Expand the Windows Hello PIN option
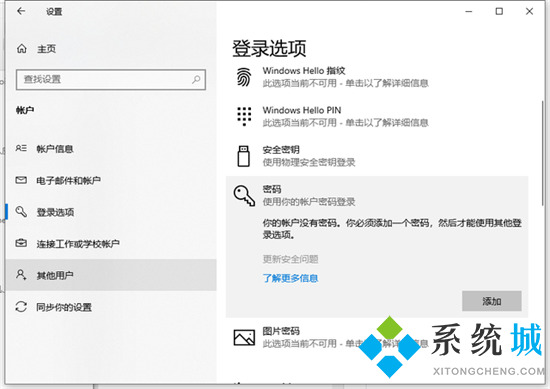This screenshot has height=389, width=550. (x=377, y=116)
